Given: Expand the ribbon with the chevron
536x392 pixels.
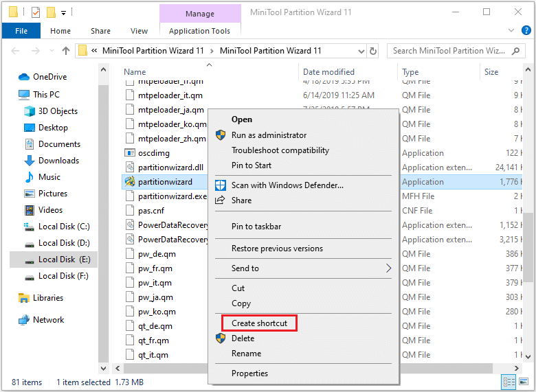Looking at the screenshot, I should [511, 30].
